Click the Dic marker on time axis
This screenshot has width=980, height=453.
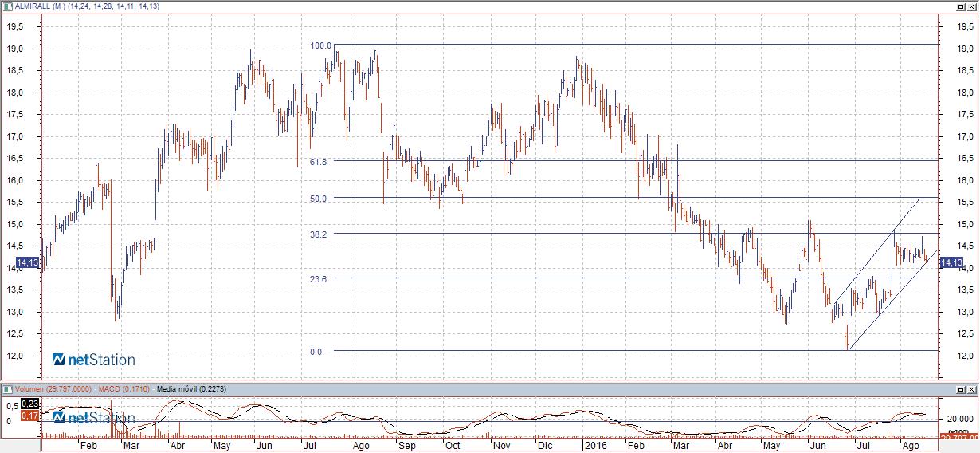pos(545,447)
